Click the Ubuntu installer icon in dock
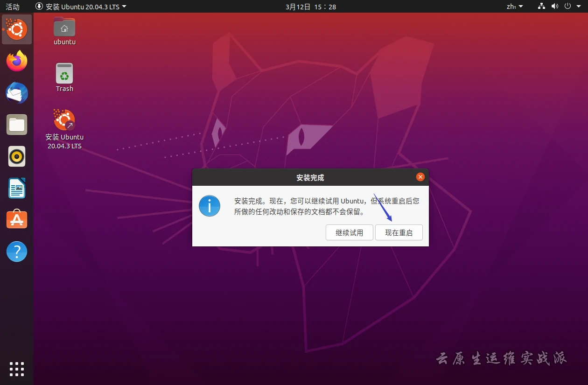The image size is (588, 385). click(x=17, y=29)
